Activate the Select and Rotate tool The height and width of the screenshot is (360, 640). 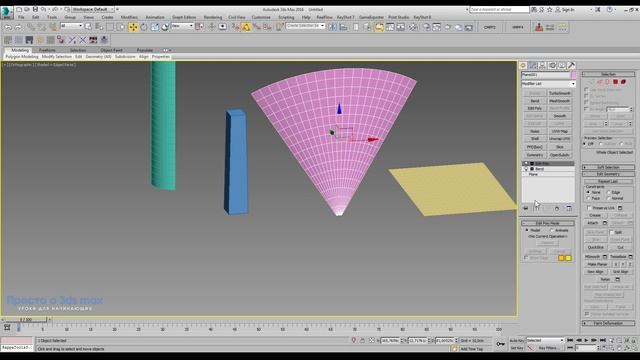[144, 27]
